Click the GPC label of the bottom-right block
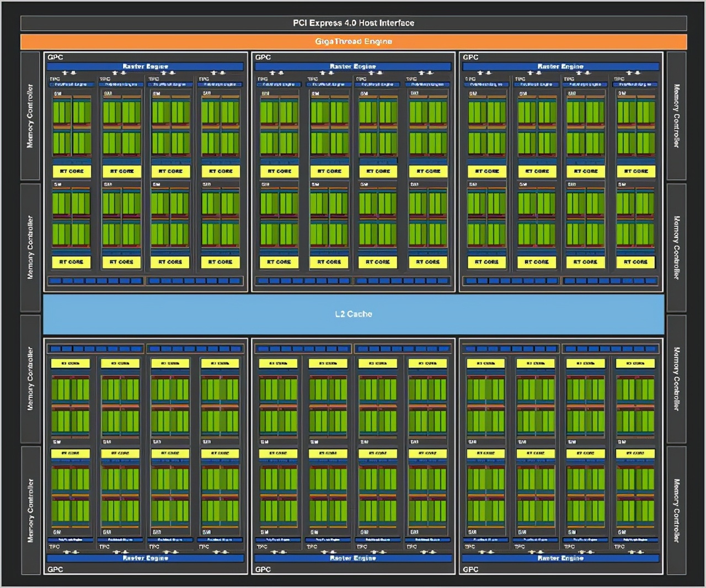The height and width of the screenshot is (588, 706). pos(470,569)
